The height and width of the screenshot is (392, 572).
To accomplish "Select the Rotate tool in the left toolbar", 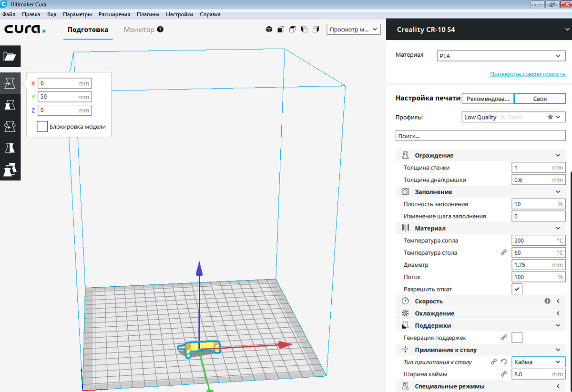I will [10, 126].
